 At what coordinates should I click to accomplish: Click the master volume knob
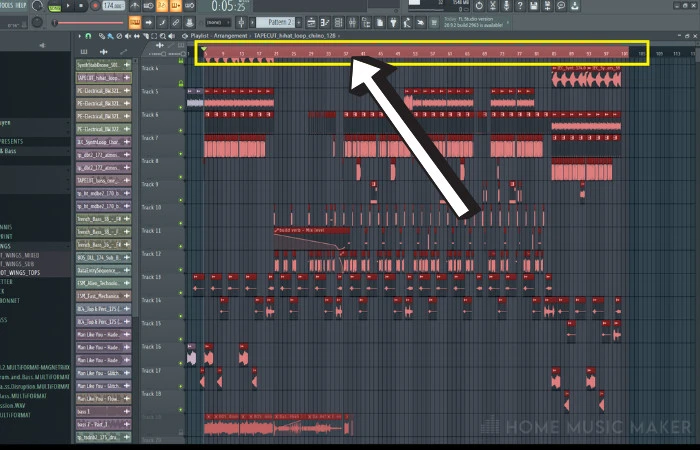37,6
